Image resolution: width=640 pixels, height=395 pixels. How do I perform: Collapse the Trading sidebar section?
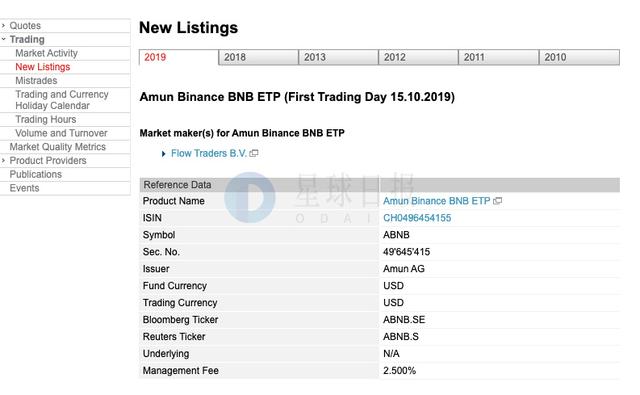click(27, 40)
